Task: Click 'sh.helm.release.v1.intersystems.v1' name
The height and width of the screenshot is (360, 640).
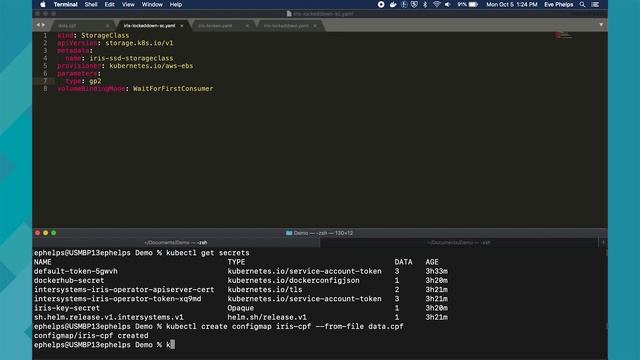Action: 109,317
